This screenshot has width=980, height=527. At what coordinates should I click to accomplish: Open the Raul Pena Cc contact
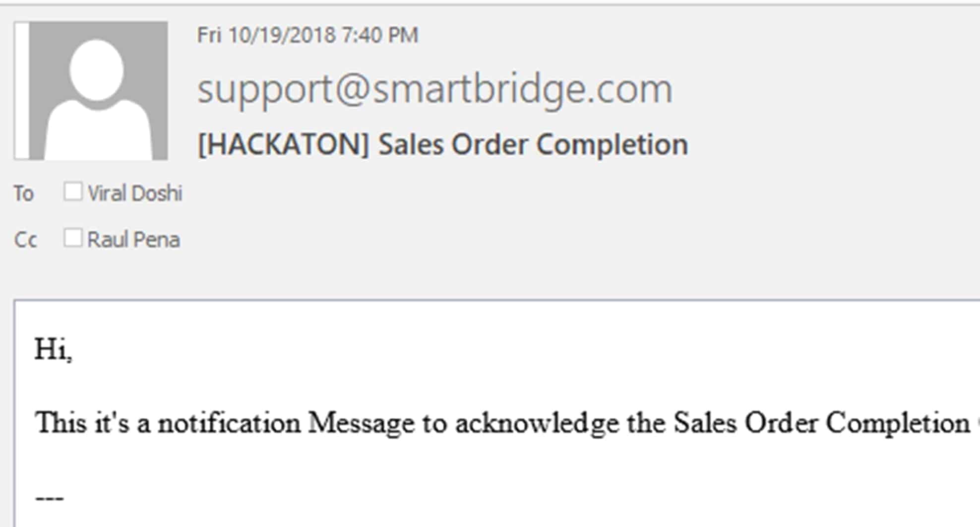click(x=133, y=239)
